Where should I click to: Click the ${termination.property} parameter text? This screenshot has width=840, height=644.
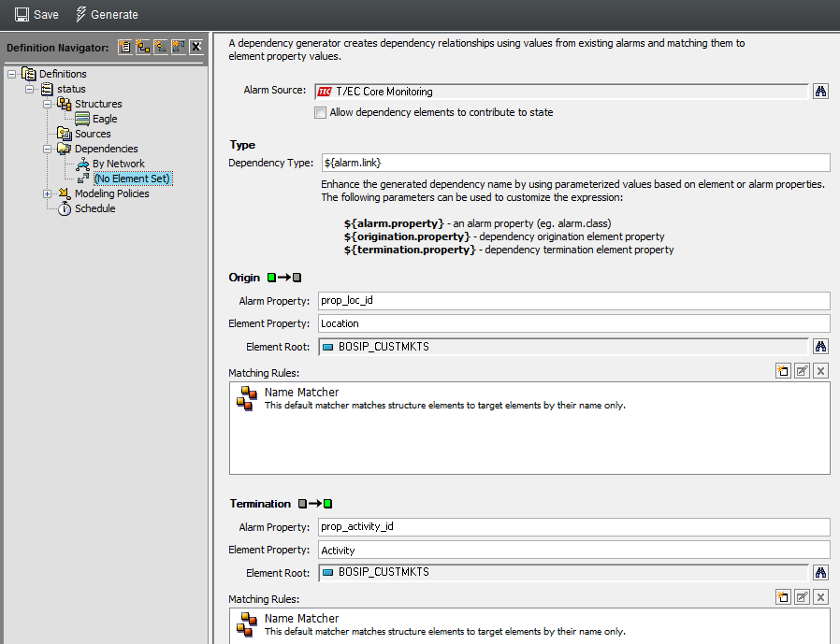tap(410, 250)
